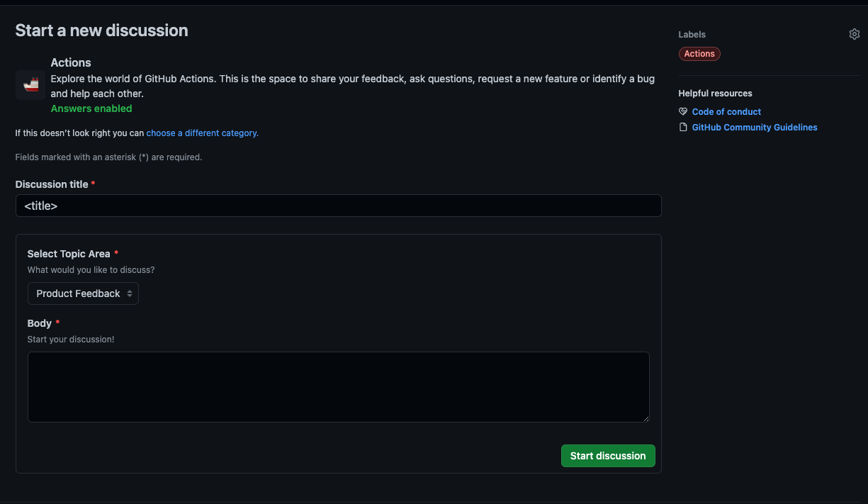Click the Discussion title field label

[52, 184]
